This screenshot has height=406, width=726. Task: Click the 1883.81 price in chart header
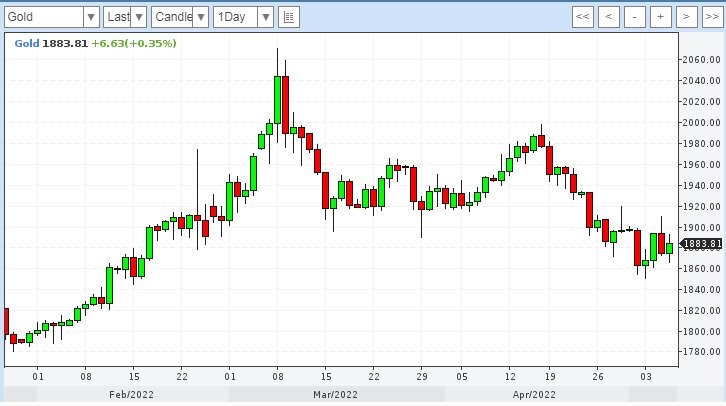(65, 44)
